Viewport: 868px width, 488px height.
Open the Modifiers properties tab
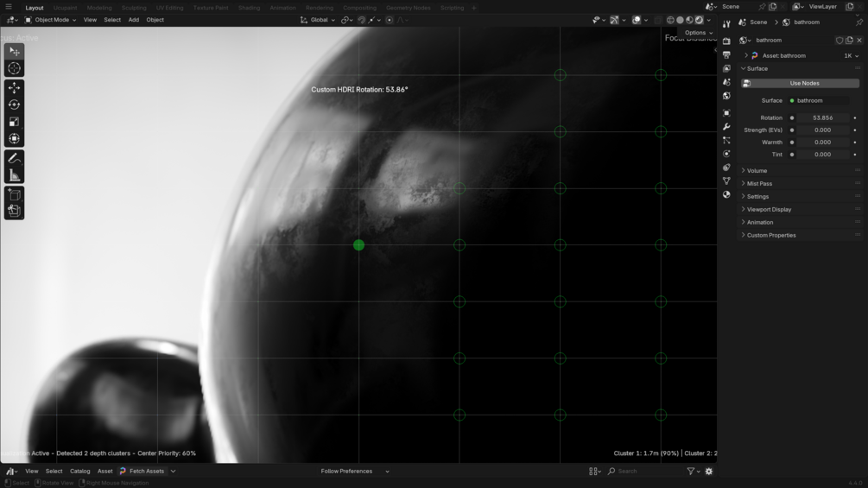(x=727, y=127)
